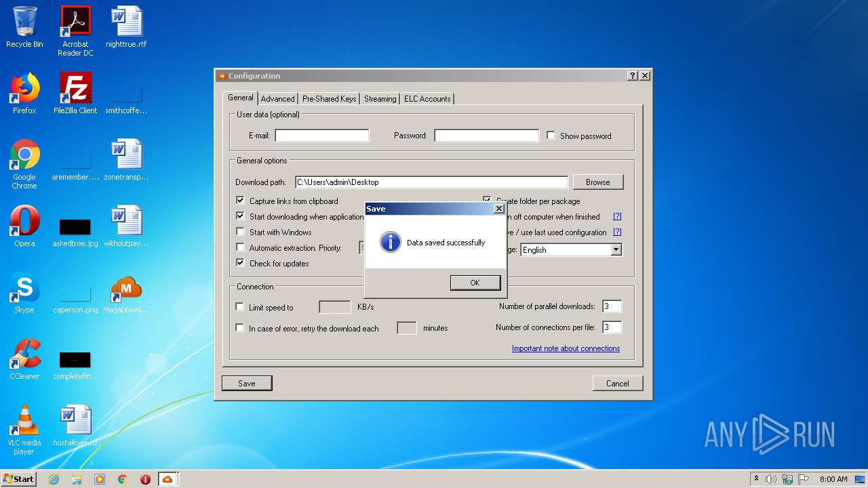
Task: Open Google Chrome desktop shortcut
Action: click(x=24, y=164)
